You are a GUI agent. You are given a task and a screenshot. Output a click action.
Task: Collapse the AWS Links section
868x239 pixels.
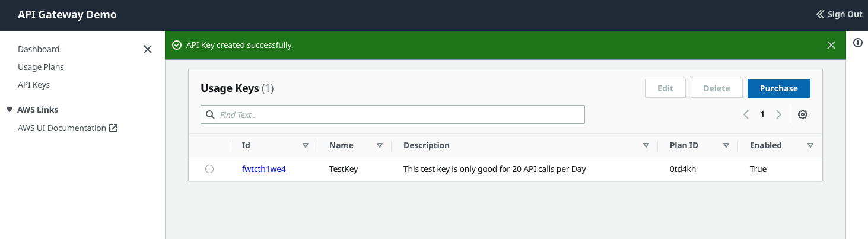[9, 110]
